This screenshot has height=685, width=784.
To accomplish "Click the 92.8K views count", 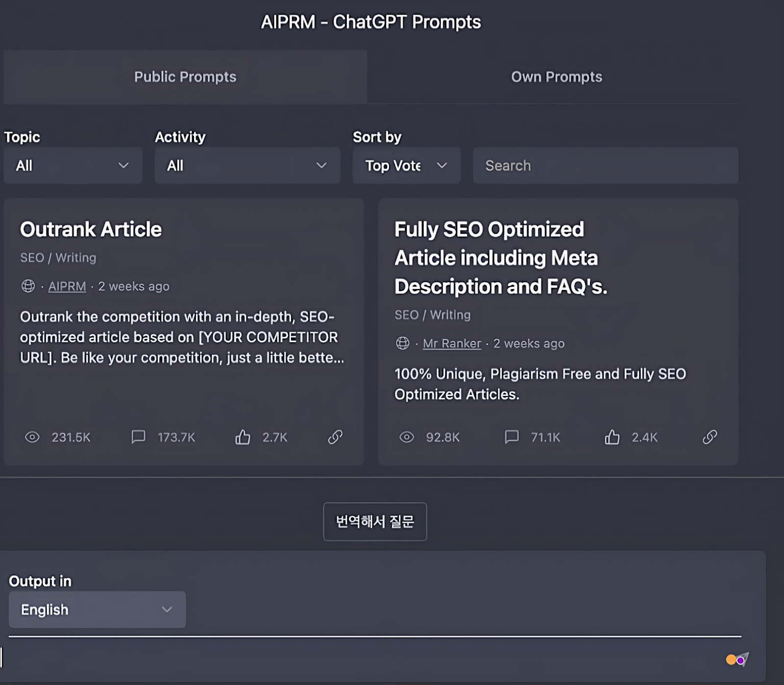I will (x=443, y=437).
